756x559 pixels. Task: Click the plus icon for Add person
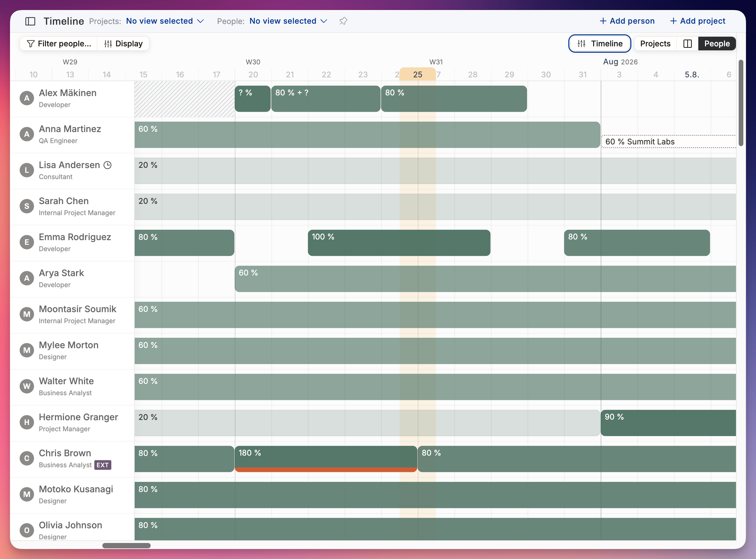tap(603, 21)
